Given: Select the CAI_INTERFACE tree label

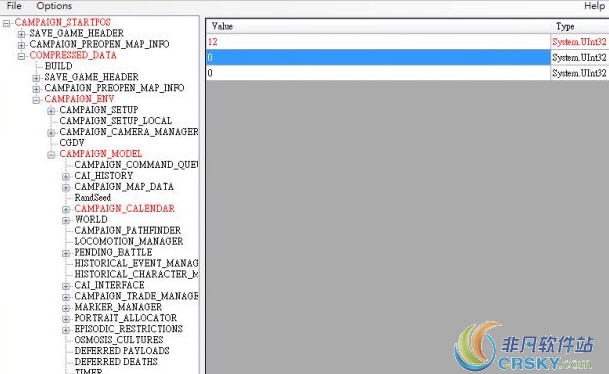Looking at the screenshot, I should (x=109, y=285).
